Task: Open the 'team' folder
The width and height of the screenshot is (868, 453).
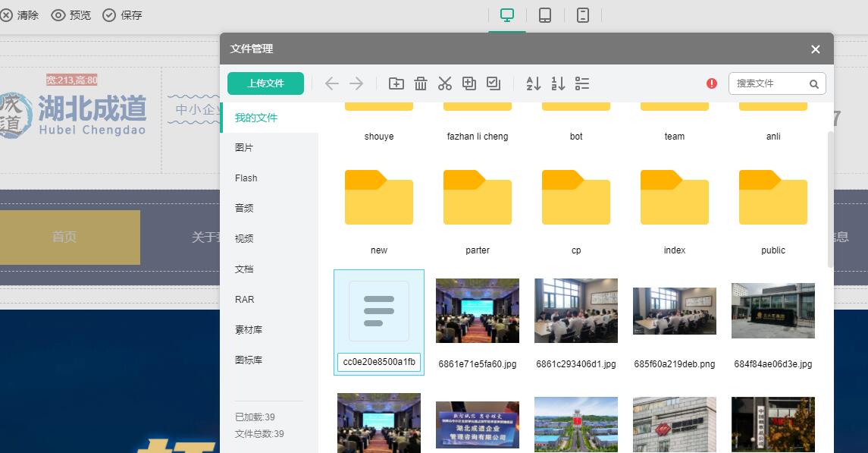Action: (x=675, y=122)
